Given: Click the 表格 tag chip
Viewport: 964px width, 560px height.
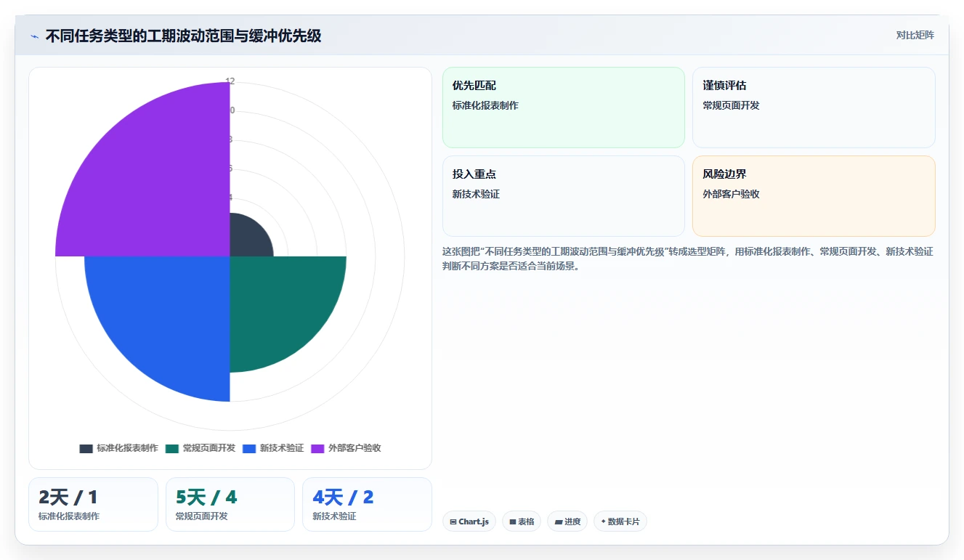Looking at the screenshot, I should [x=522, y=522].
